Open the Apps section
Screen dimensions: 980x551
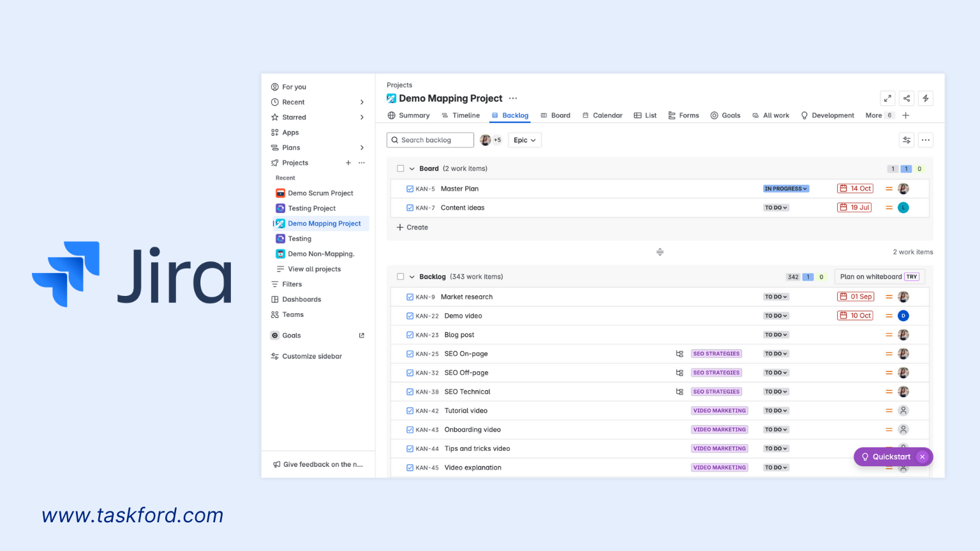click(x=291, y=132)
